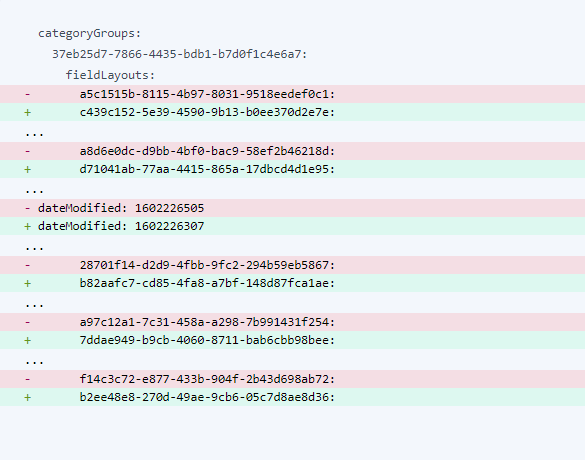The image size is (585, 460).
Task: Click added line d71041ab-77aa-4415-865a-17dbcd4d1e95
Action: point(292,169)
